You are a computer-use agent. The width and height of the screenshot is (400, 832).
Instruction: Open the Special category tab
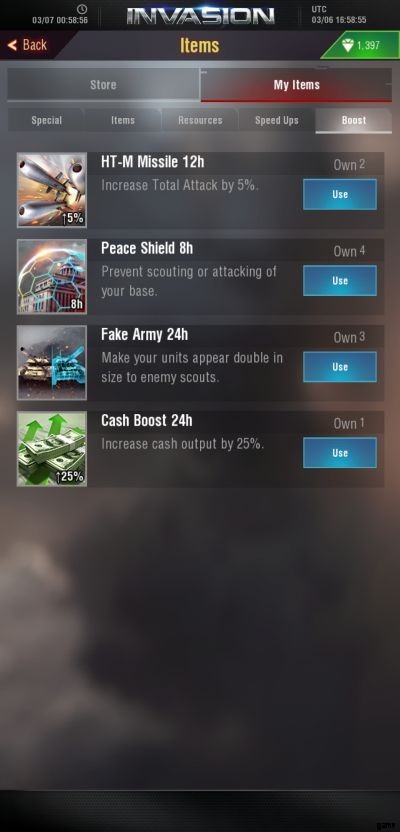tap(46, 120)
